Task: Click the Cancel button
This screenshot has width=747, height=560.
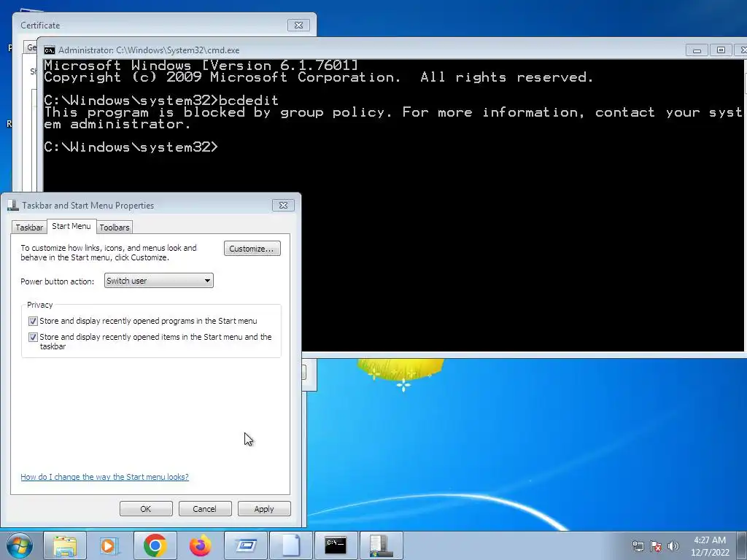Action: point(205,508)
